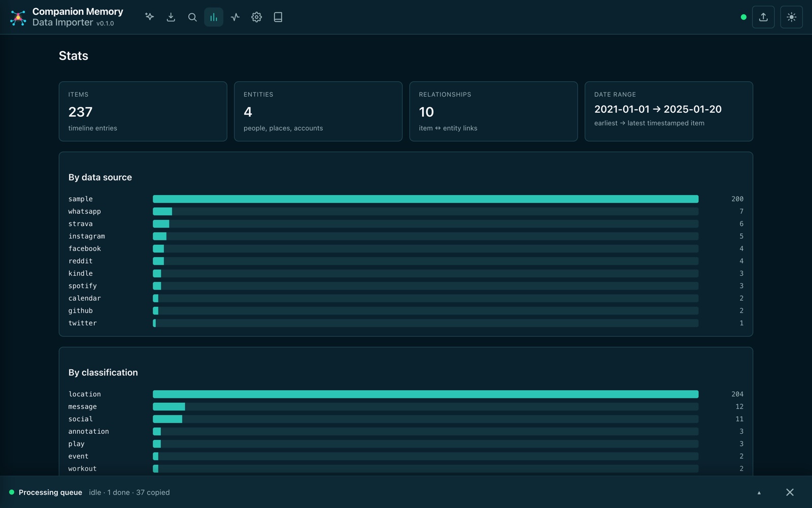Click the 'By classification' heading
Viewport: 812px width, 508px height.
[103, 372]
